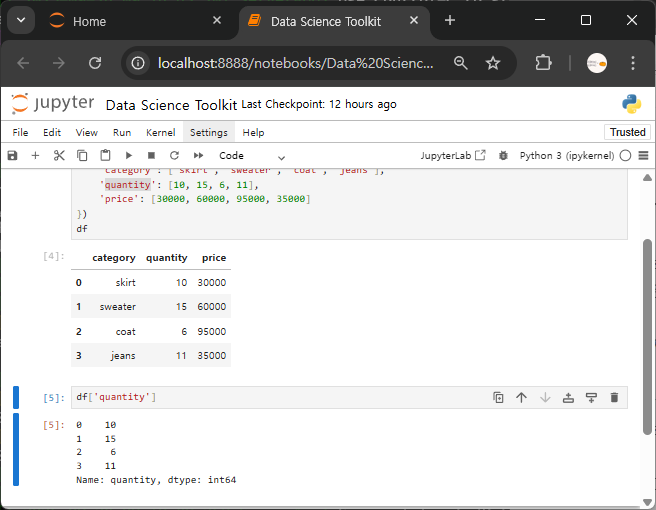
Task: Click the Last Checkpoint 12 hours ago text
Action: point(319,104)
